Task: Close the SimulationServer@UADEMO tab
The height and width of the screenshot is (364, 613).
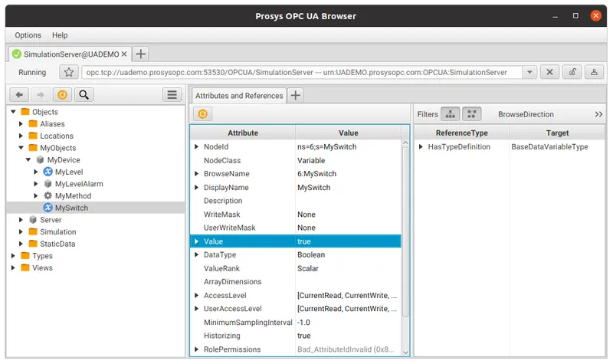Action: point(124,54)
